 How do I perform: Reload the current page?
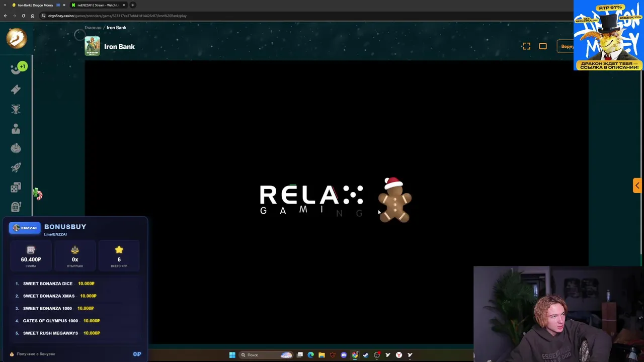(x=24, y=16)
